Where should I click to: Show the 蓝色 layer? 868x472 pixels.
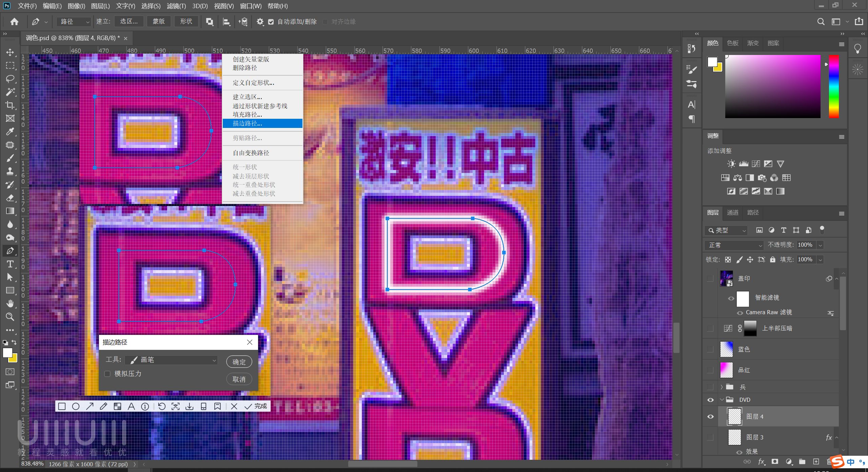point(711,349)
